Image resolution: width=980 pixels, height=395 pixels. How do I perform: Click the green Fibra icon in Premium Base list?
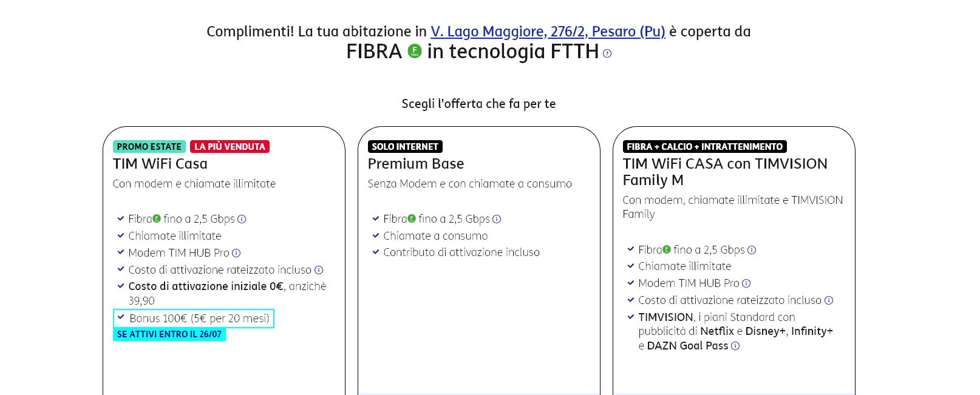[x=412, y=218]
